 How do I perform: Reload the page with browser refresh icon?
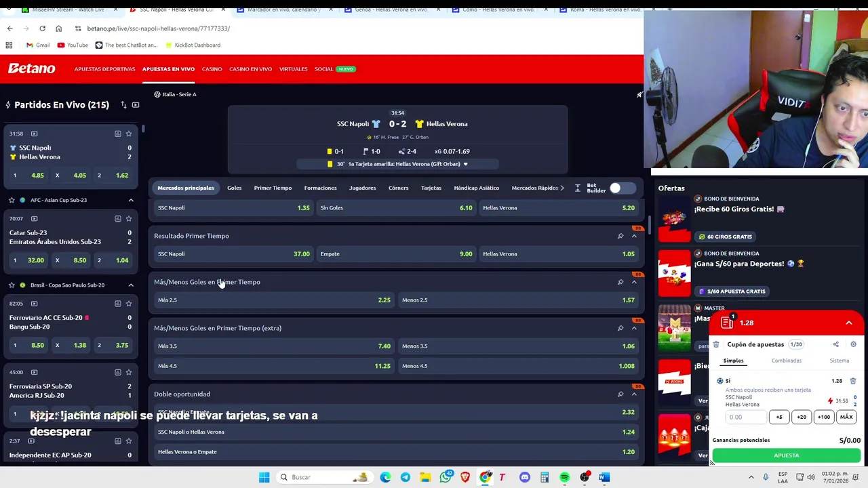coord(42,28)
